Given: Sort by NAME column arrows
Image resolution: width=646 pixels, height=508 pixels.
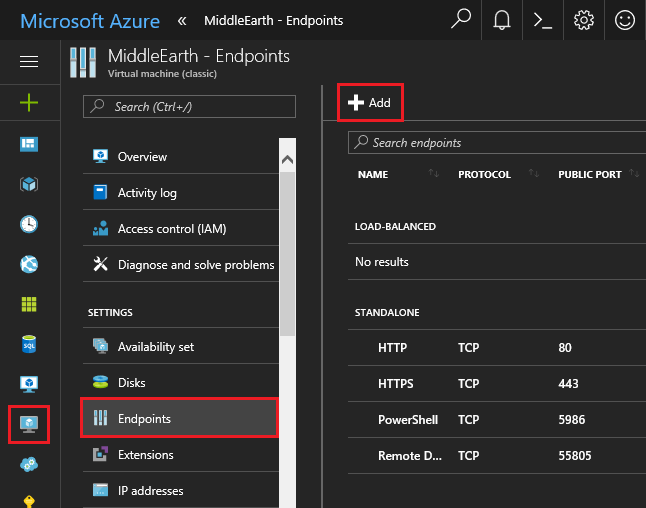Looking at the screenshot, I should click(x=434, y=173).
